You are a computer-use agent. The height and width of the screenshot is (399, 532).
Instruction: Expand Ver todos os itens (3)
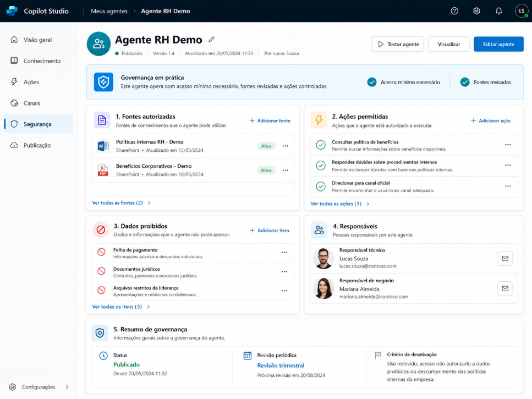pyautogui.click(x=121, y=307)
